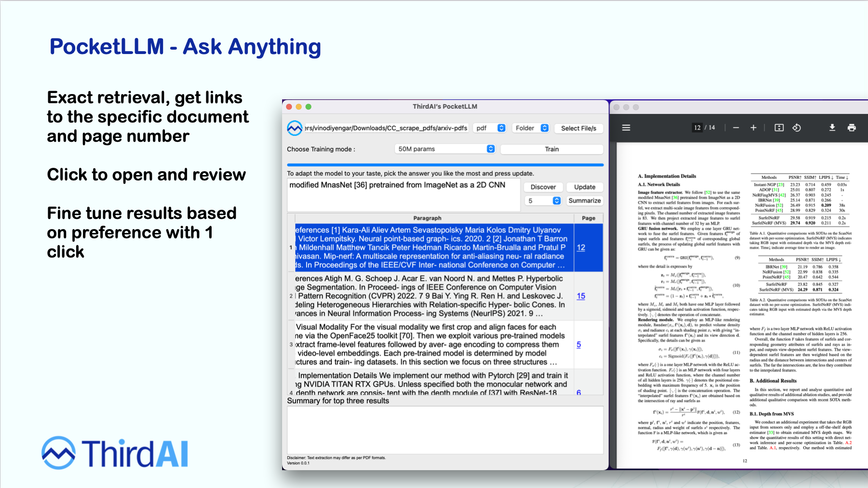The height and width of the screenshot is (488, 868).
Task: Click the file path field with arxiv-pdfs
Action: click(x=386, y=128)
